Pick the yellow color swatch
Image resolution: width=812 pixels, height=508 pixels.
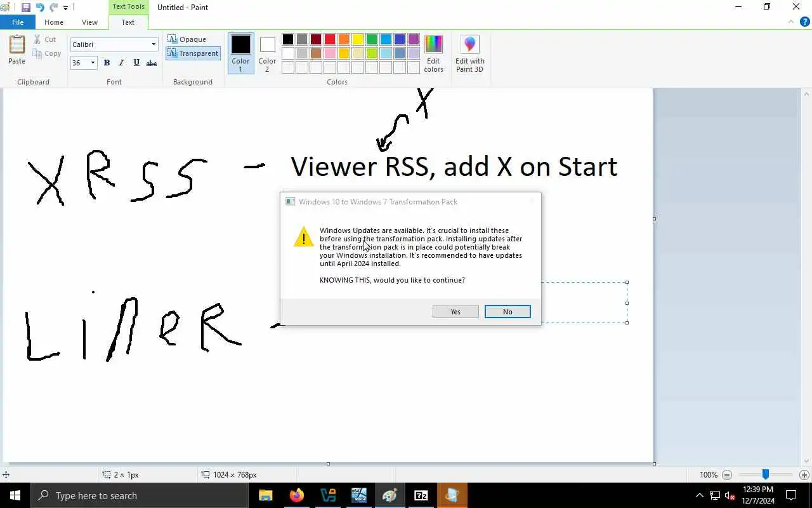[x=358, y=39]
